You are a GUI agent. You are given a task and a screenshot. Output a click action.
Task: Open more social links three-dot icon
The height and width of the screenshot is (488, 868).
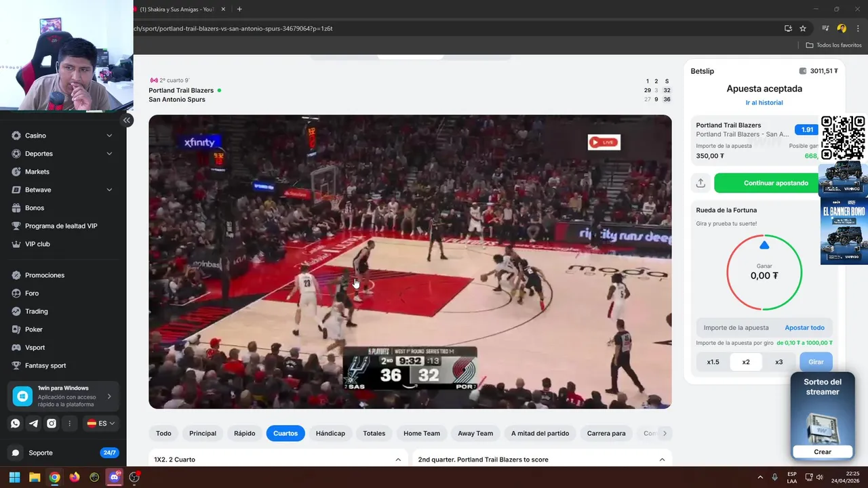pos(70,423)
